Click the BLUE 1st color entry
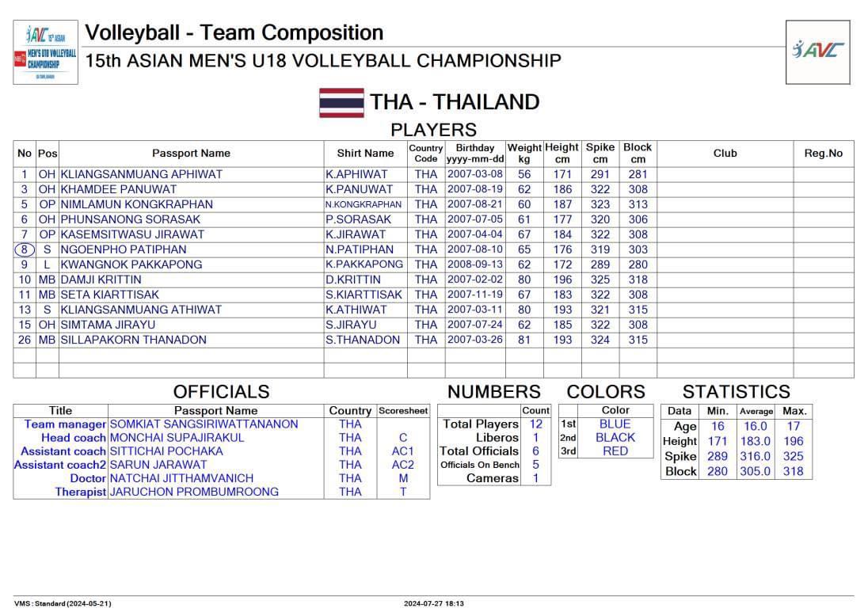This screenshot has width=868, height=616. coord(615,424)
